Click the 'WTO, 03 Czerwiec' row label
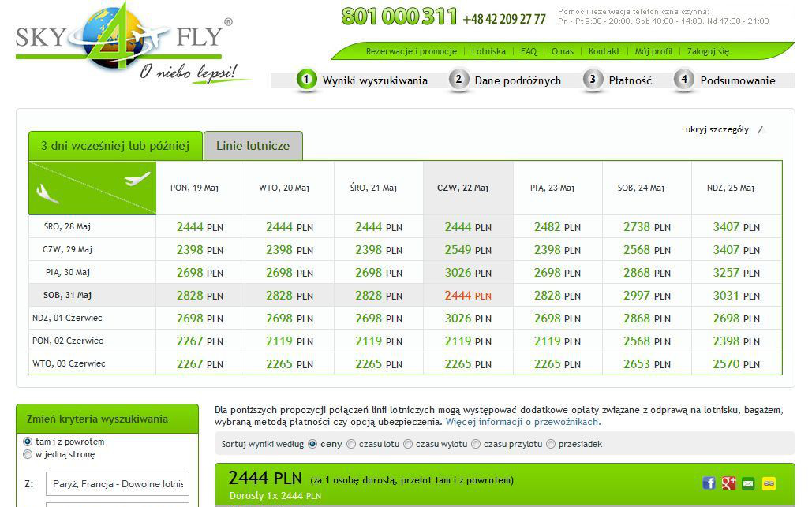This screenshot has height=507, width=812. click(69, 363)
